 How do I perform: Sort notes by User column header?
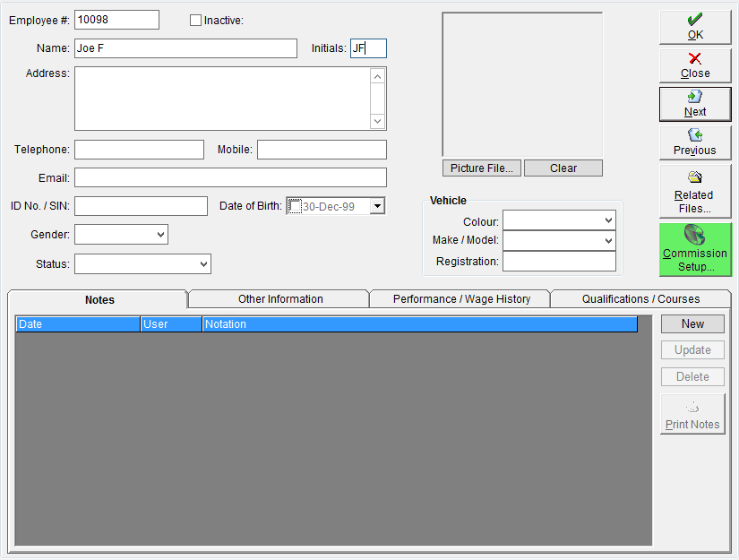tap(172, 324)
